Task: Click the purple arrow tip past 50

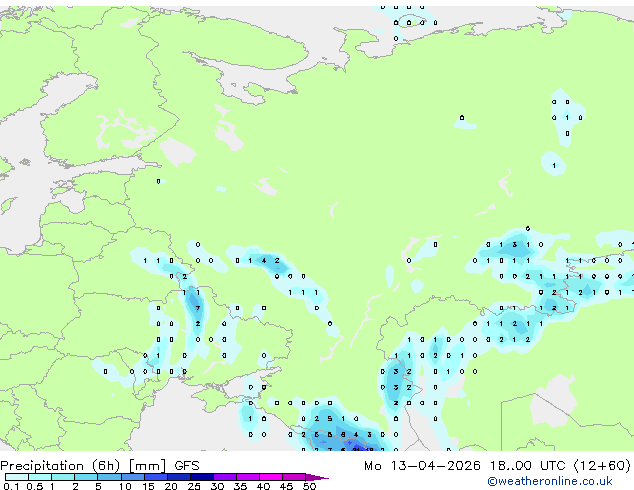Action: point(317,477)
